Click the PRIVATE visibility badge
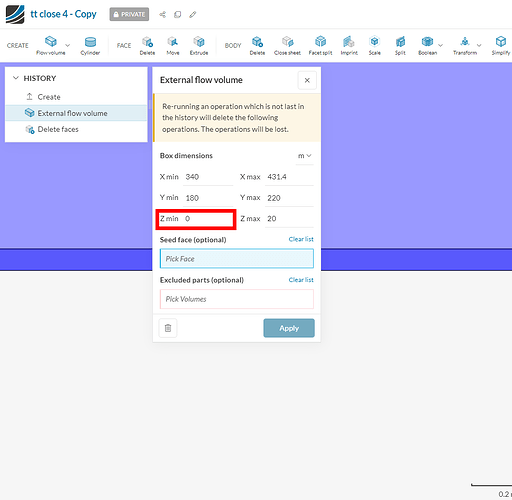This screenshot has height=500, width=512. [129, 14]
